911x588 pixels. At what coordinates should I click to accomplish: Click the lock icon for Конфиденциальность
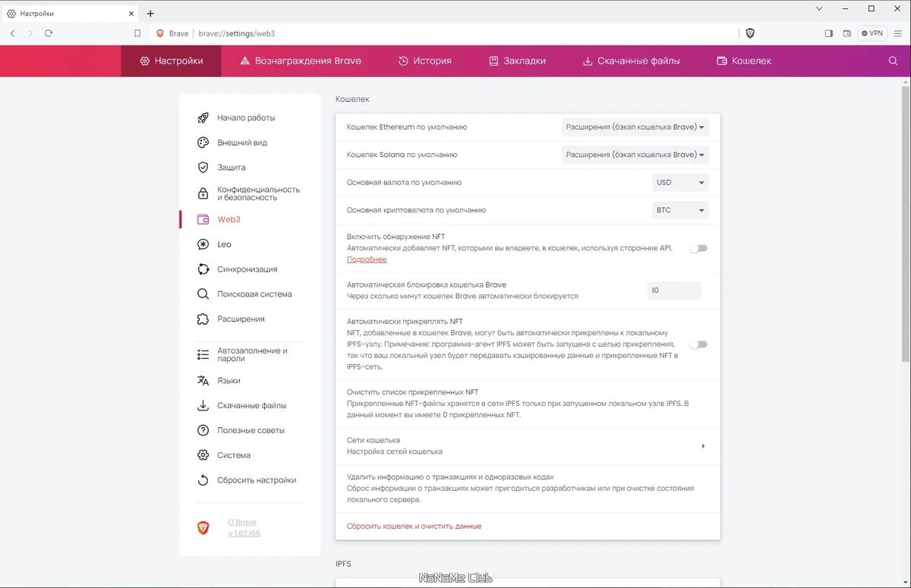203,193
